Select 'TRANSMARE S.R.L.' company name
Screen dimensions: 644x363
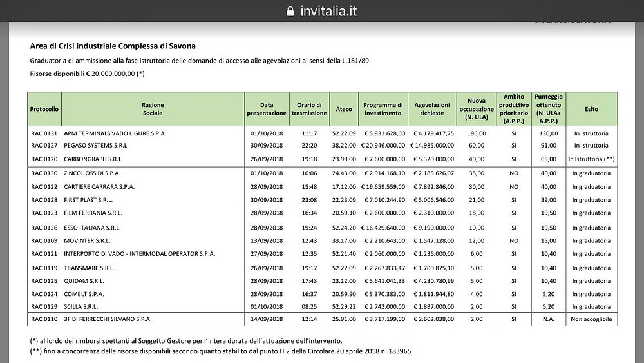[x=89, y=268]
